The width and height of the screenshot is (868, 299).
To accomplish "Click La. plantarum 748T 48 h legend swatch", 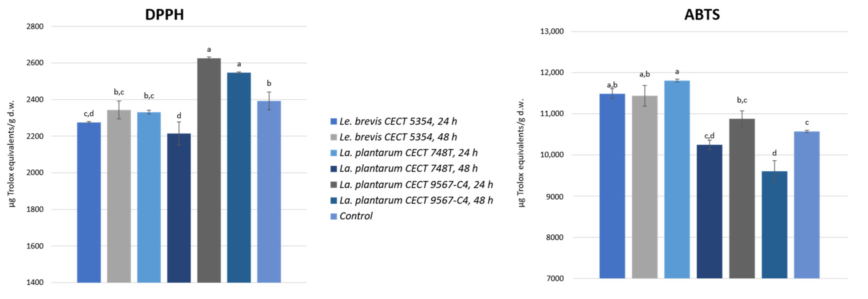I will click(334, 169).
